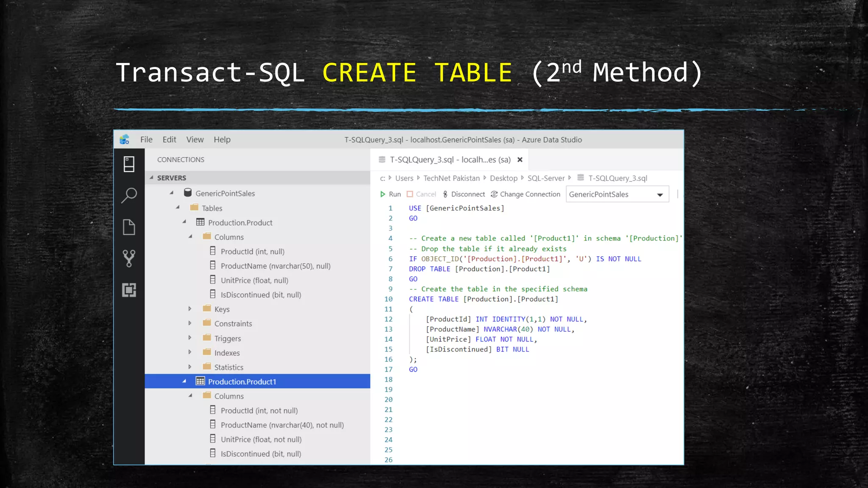Image resolution: width=868 pixels, height=488 pixels.
Task: Click ProductId (int, not null) column icon
Action: [213, 410]
